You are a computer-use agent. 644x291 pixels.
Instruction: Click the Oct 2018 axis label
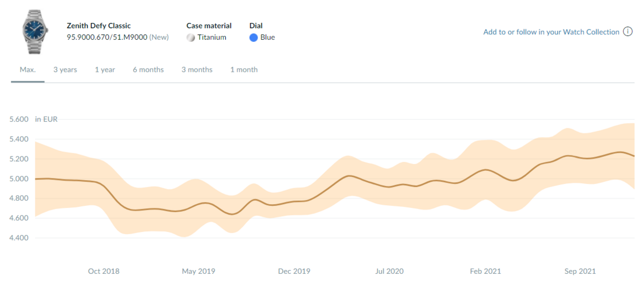pos(104,271)
